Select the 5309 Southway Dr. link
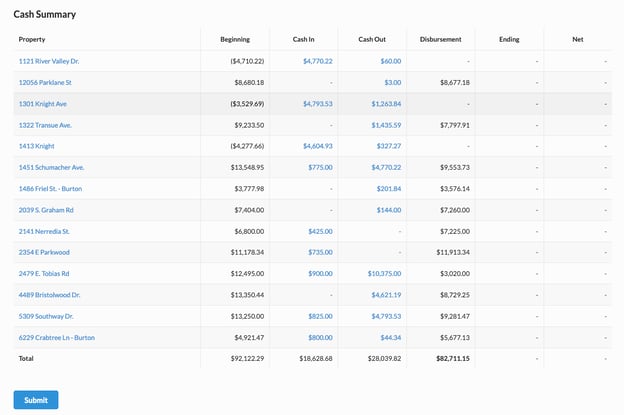624x415 pixels. tap(46, 316)
